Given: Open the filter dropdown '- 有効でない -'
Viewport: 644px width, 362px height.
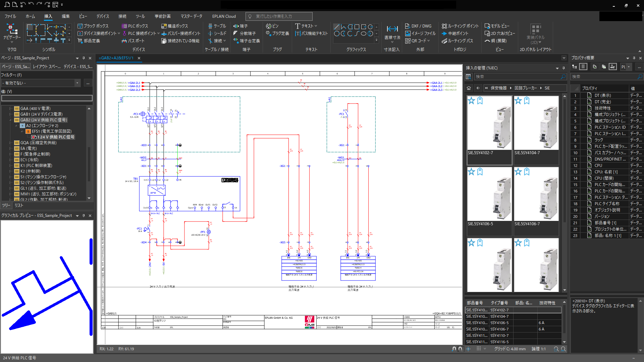Looking at the screenshot, I should click(x=77, y=83).
